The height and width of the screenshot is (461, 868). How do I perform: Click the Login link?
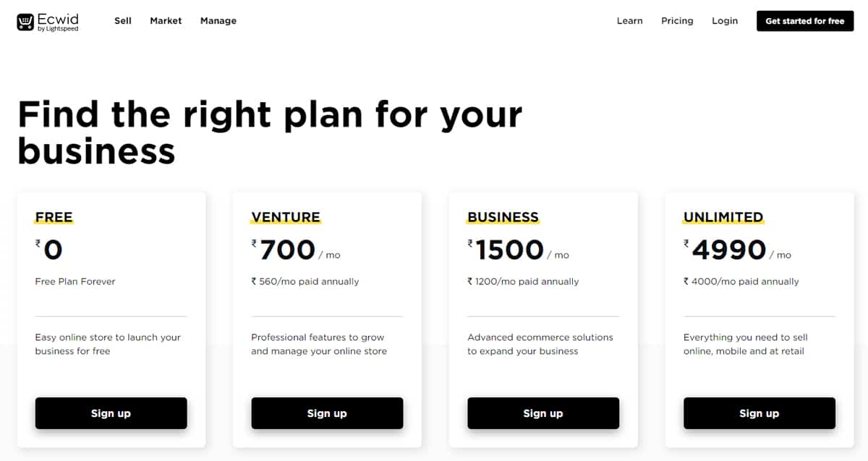click(725, 21)
